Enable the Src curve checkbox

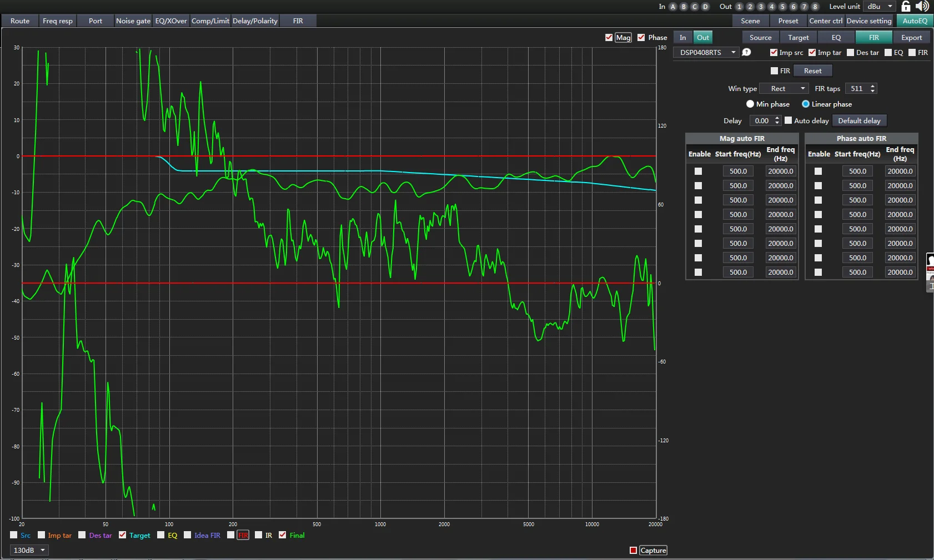pyautogui.click(x=14, y=535)
